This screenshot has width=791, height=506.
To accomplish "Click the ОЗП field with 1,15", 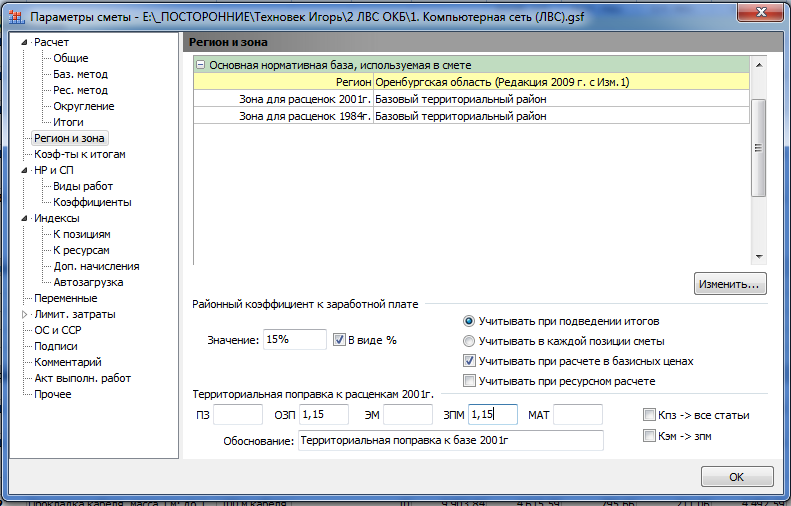I will pyautogui.click(x=324, y=415).
